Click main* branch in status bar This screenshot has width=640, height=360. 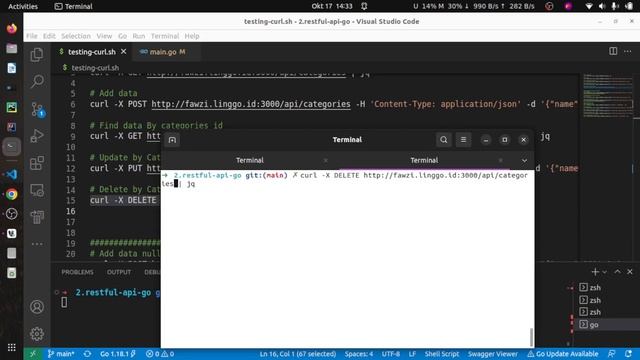click(x=61, y=354)
